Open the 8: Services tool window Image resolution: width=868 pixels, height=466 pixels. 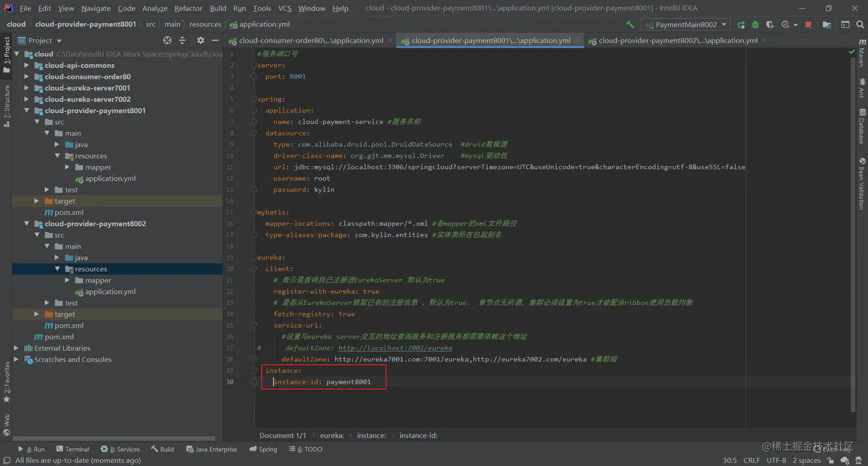120,449
